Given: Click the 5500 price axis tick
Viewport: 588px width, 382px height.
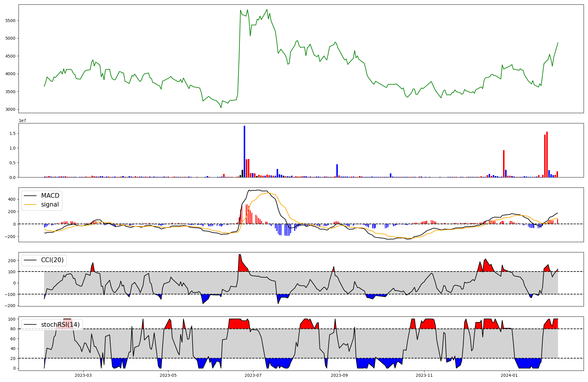Looking at the screenshot, I should (11, 21).
